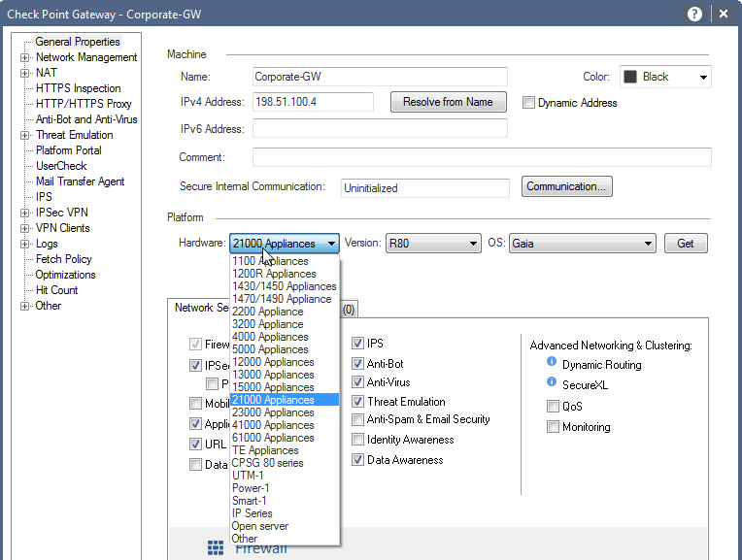742x560 pixels.
Task: Toggle the Dynamic Address checkbox
Action: click(528, 103)
